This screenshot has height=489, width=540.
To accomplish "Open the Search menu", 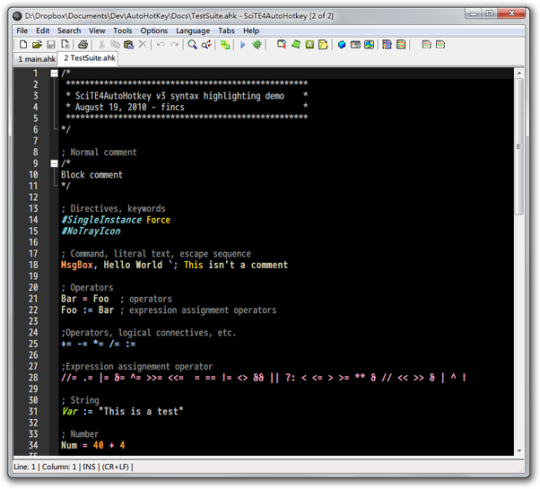I will [x=69, y=31].
